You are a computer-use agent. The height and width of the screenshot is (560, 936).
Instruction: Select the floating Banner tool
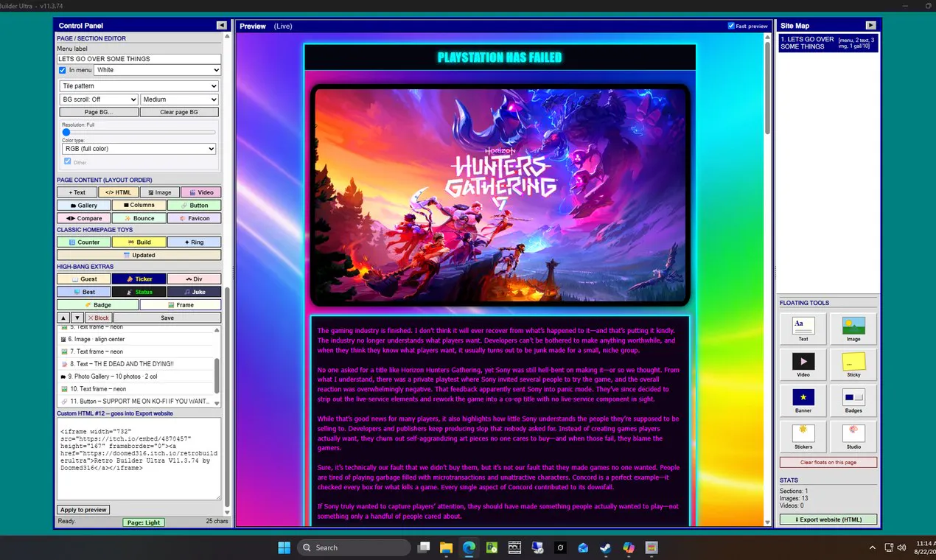(x=803, y=400)
